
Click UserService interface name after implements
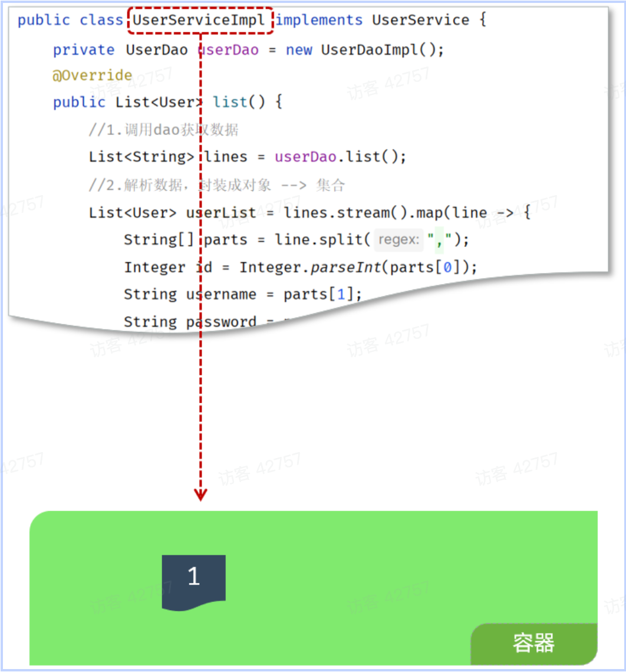click(420, 21)
